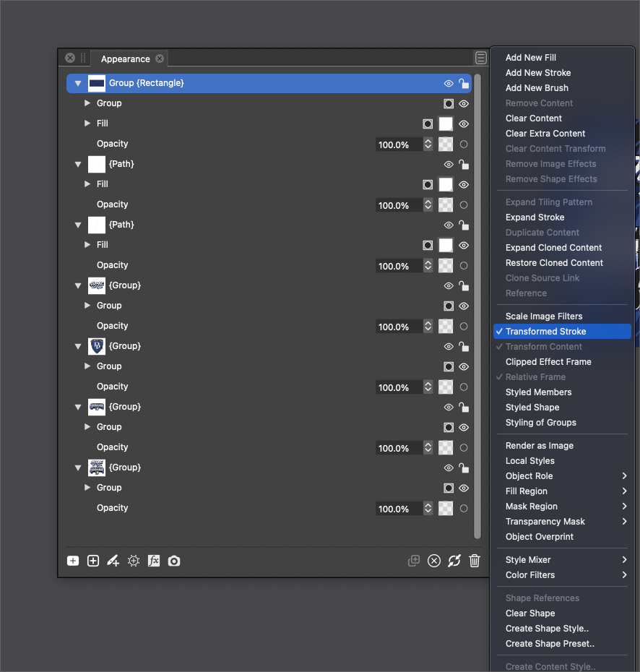Hide the first {Path} object using eye icon
Image resolution: width=640 pixels, height=672 pixels.
coord(449,165)
